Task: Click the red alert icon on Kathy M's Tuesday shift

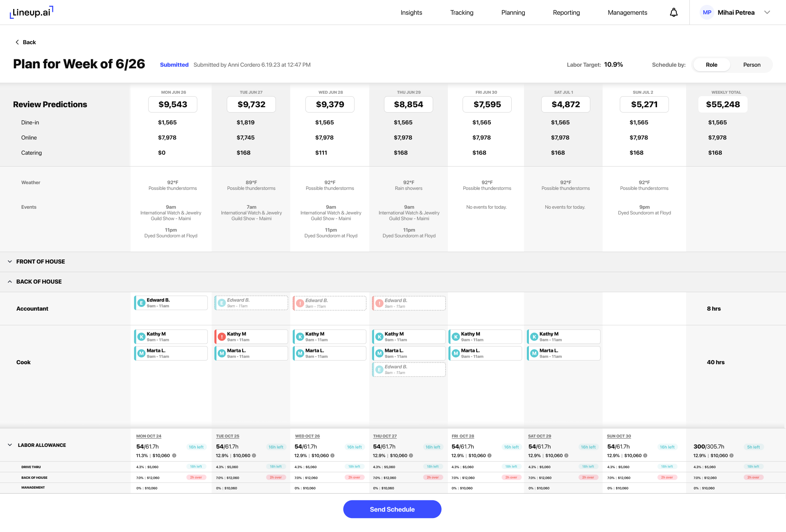Action: [221, 337]
